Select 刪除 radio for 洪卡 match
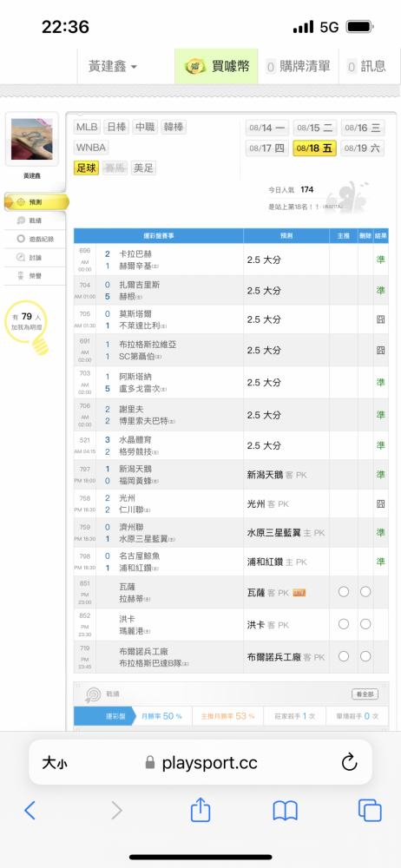This screenshot has height=868, width=401. point(365,624)
